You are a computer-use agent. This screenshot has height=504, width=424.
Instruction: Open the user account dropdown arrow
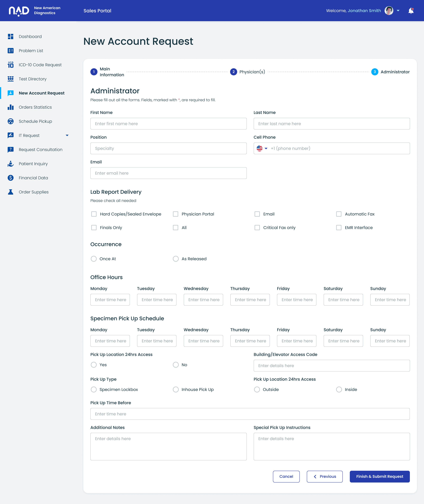click(398, 11)
